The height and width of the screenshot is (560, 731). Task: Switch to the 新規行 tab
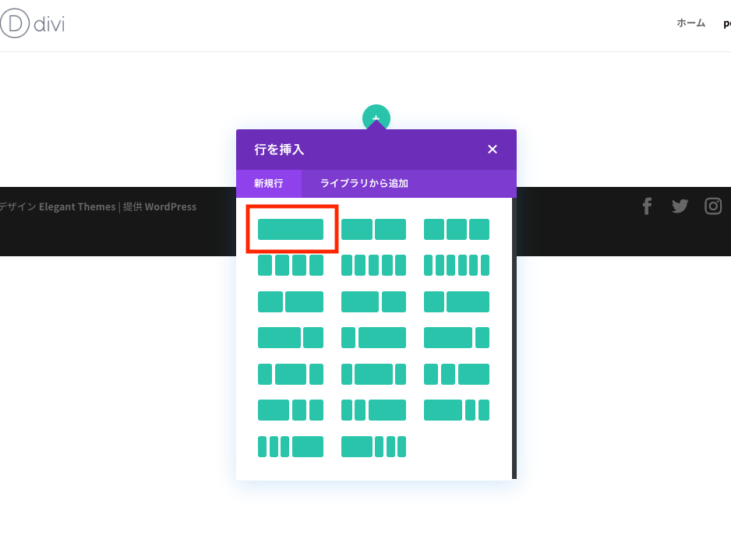269,183
